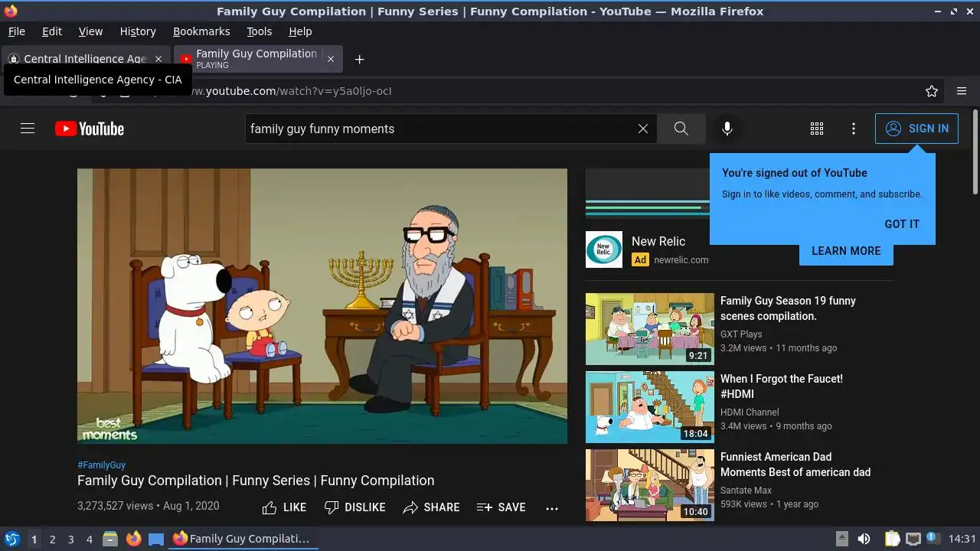Image resolution: width=980 pixels, height=551 pixels.
Task: Open HDMI Channel link
Action: click(x=750, y=412)
